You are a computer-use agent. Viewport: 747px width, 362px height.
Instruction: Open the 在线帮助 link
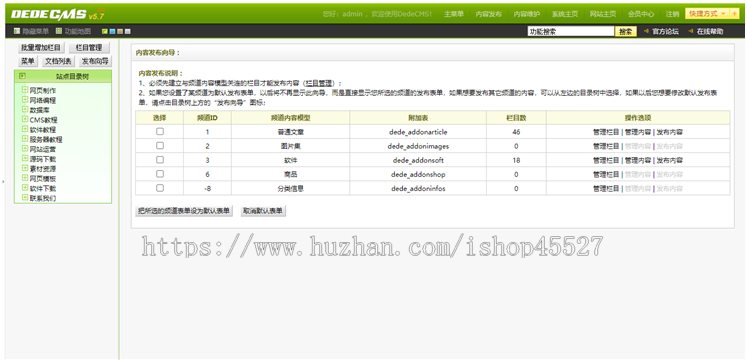(710, 32)
